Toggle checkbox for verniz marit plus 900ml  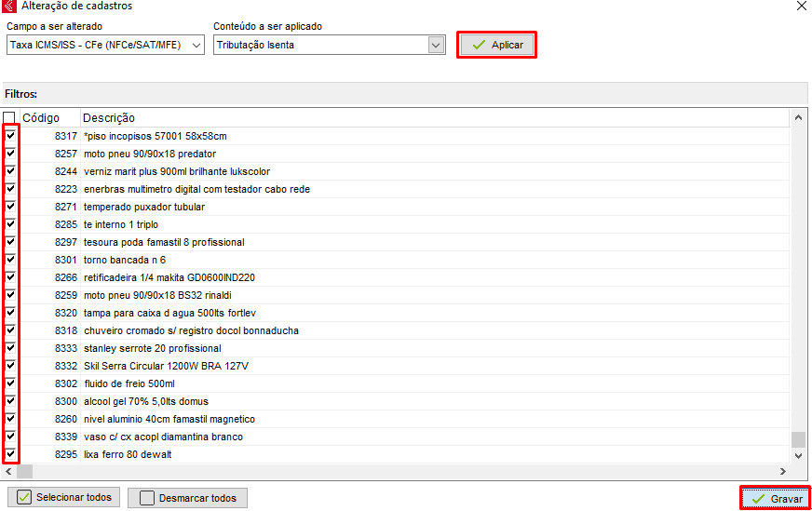(x=10, y=171)
